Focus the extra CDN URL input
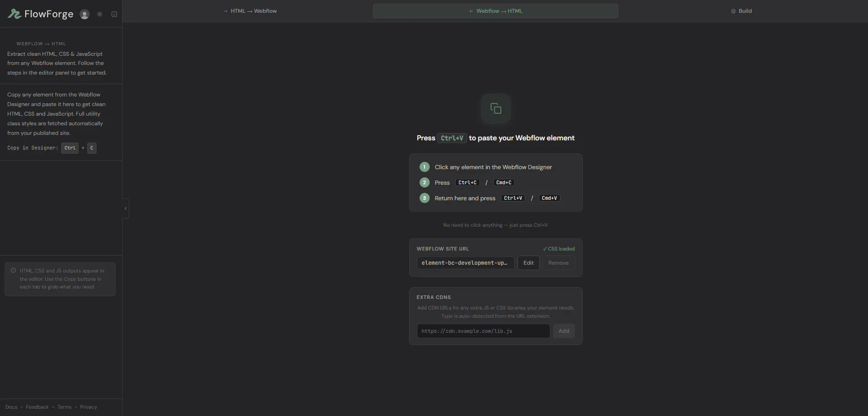The width and height of the screenshot is (868, 416). (x=483, y=331)
